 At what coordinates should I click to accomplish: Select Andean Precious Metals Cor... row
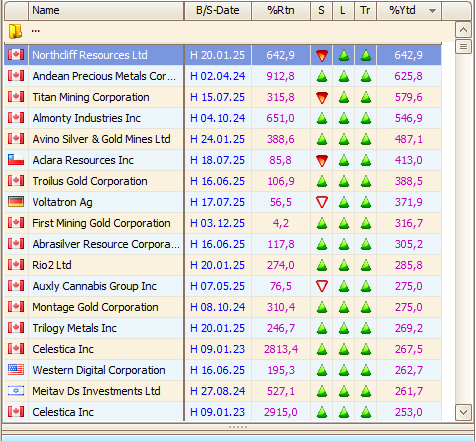[x=104, y=76]
